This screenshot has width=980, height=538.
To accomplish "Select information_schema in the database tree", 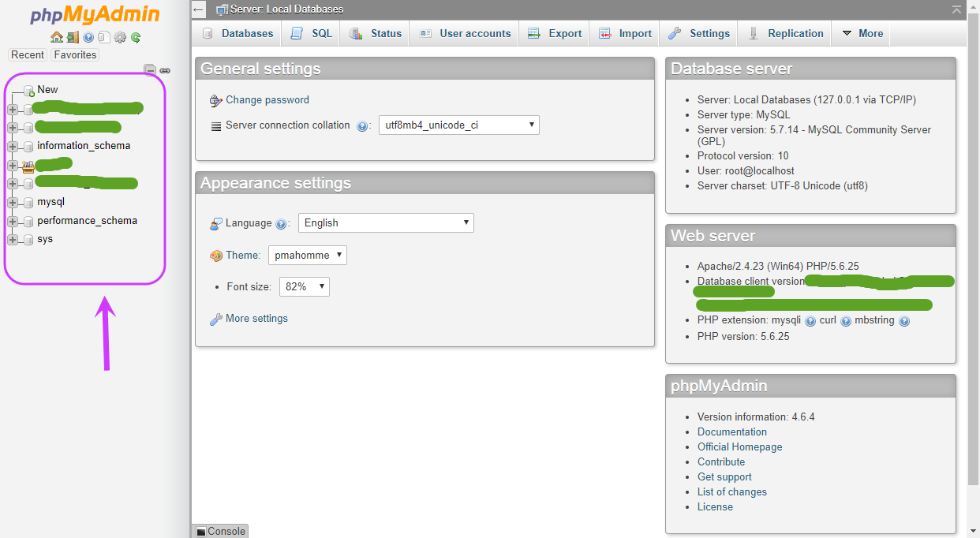I will tap(84, 146).
